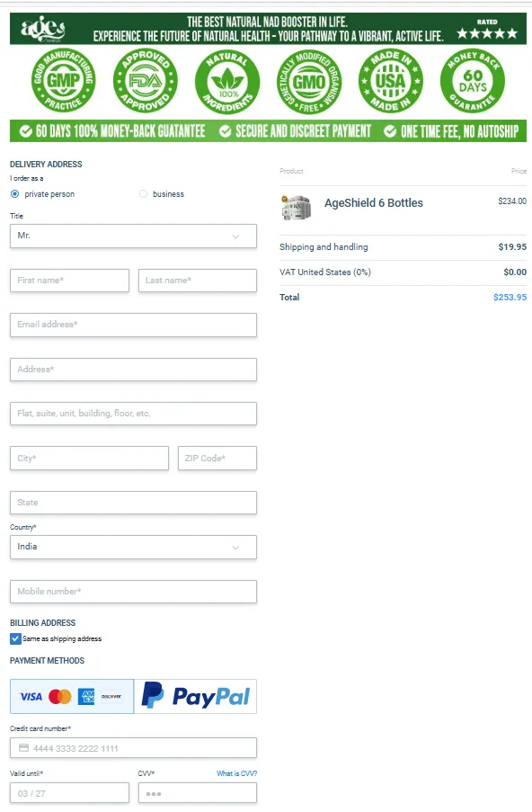Switch to the PayPal payment method
The width and height of the screenshot is (532, 812).
(196, 697)
